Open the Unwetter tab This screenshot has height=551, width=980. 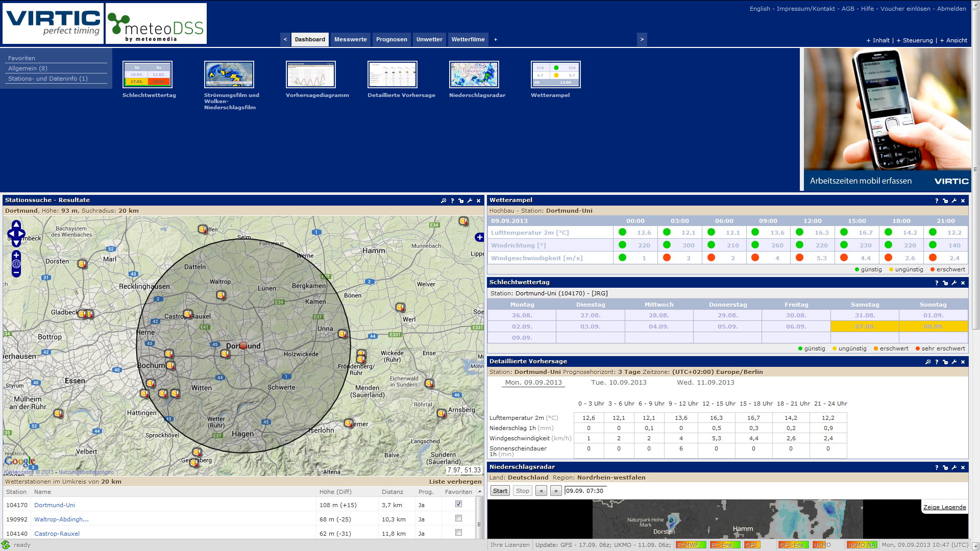[429, 39]
